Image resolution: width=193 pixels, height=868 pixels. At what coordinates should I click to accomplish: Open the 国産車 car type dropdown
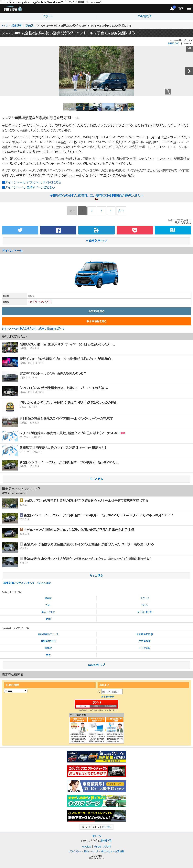[16, 691]
